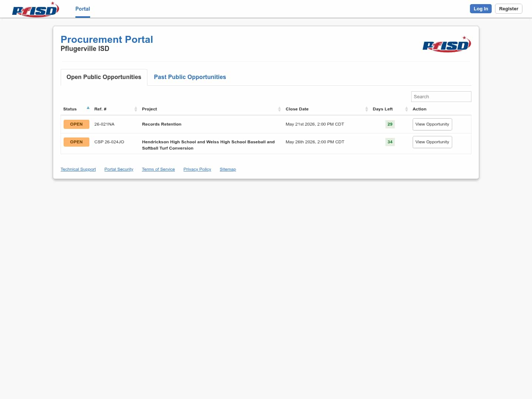Open the Portal navigation item
Viewport: 532px width, 399px height.
coord(82,9)
